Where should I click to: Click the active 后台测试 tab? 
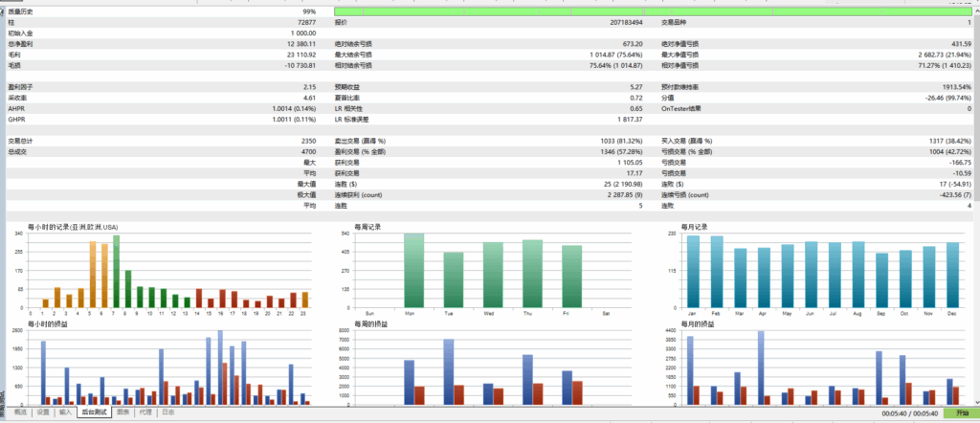pos(95,412)
